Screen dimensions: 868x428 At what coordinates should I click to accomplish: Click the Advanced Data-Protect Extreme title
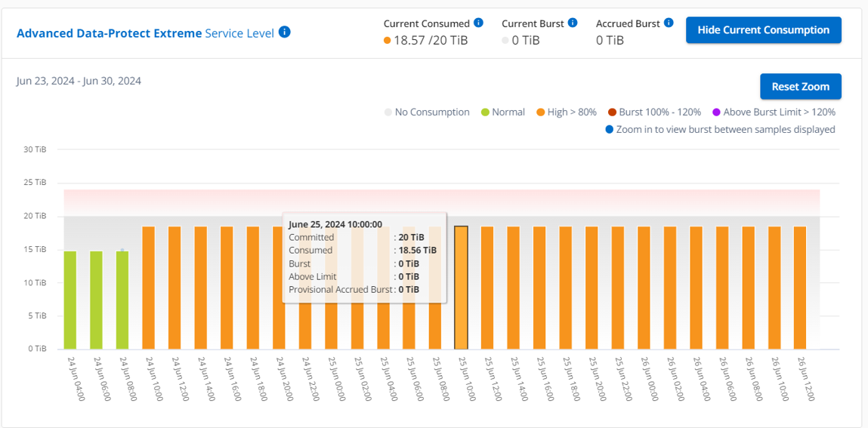(x=109, y=33)
